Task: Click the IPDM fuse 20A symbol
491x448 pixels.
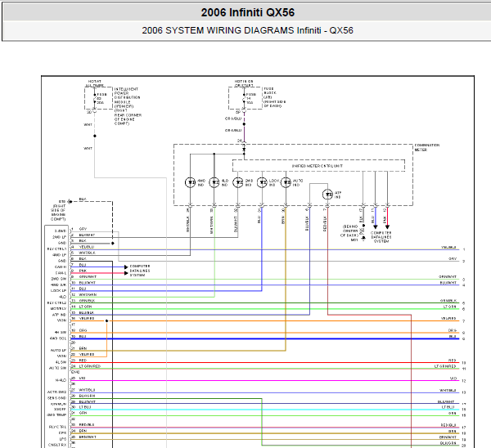Action: [95, 98]
